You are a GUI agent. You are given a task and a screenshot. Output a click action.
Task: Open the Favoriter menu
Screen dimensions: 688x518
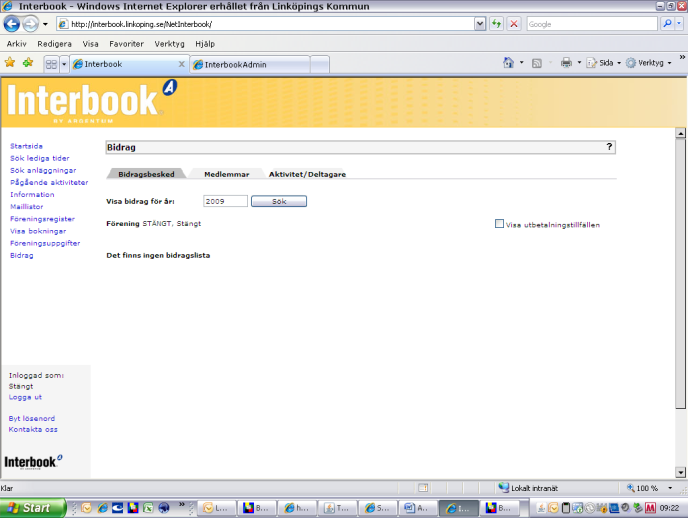pos(126,44)
